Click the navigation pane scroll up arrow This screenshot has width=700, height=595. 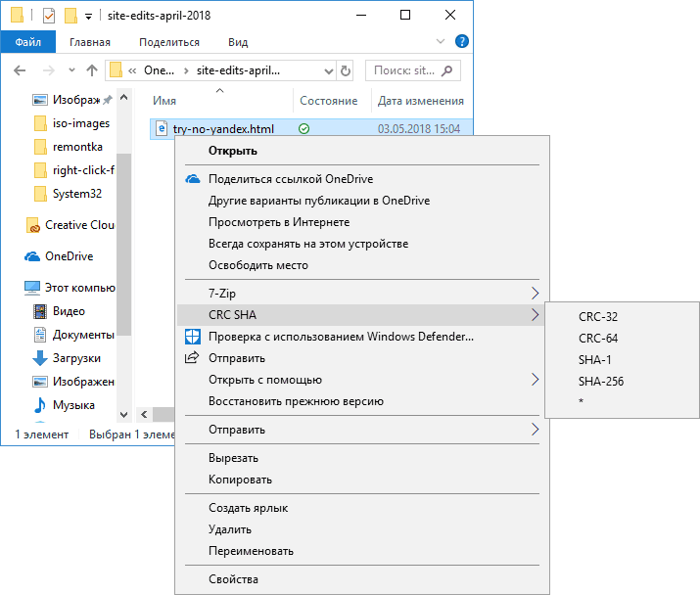pyautogui.click(x=124, y=97)
